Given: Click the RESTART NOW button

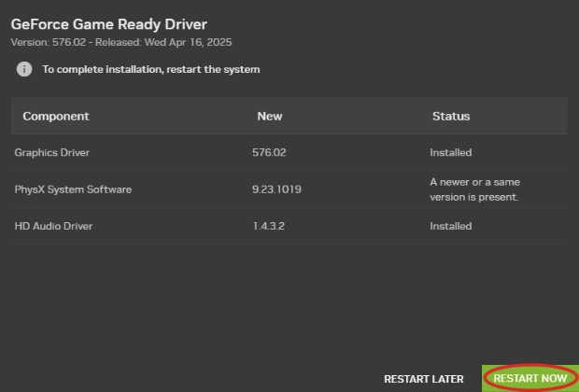Looking at the screenshot, I should (x=530, y=378).
